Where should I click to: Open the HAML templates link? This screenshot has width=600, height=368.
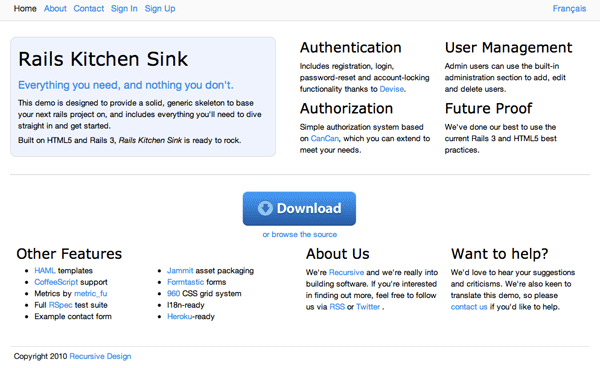coord(45,270)
